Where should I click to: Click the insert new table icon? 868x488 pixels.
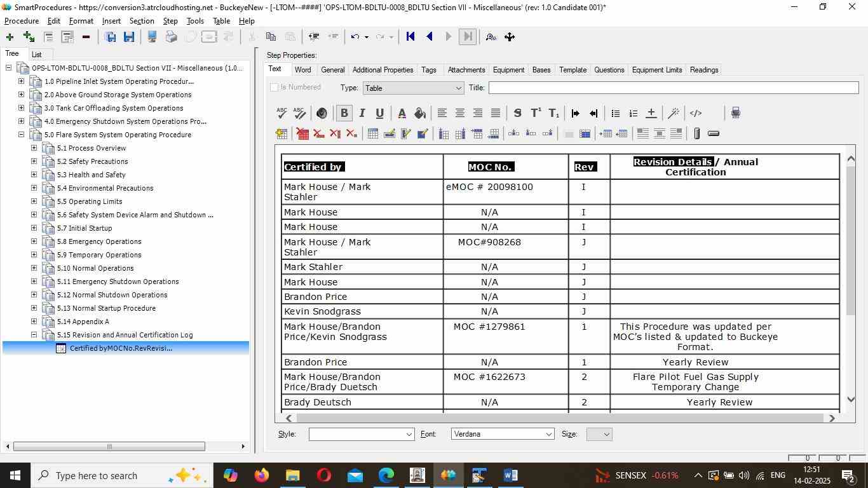[281, 133]
